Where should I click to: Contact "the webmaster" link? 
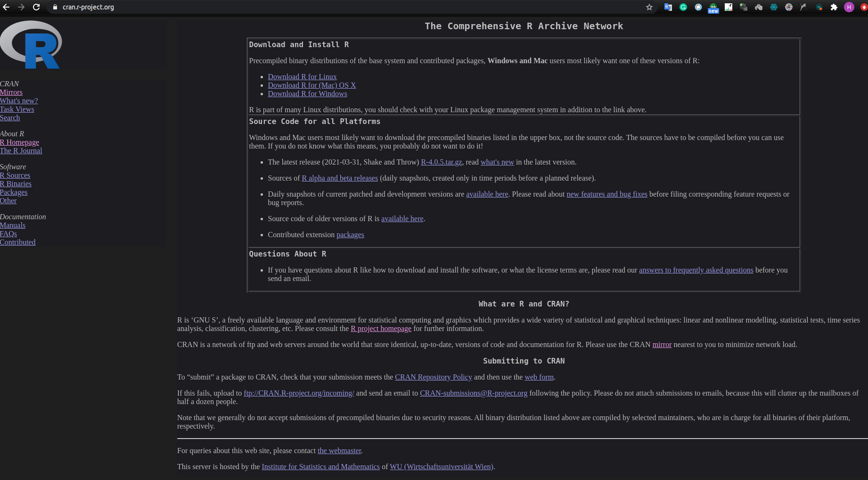click(x=339, y=451)
